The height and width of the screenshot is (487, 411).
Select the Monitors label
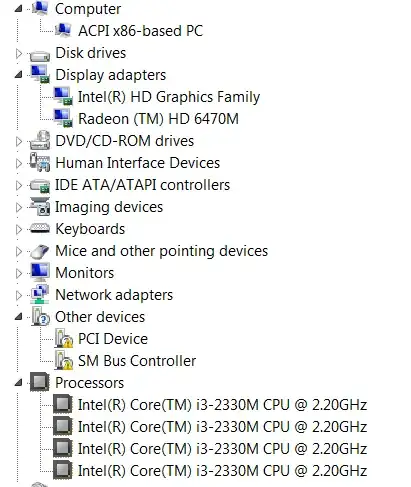[85, 273]
